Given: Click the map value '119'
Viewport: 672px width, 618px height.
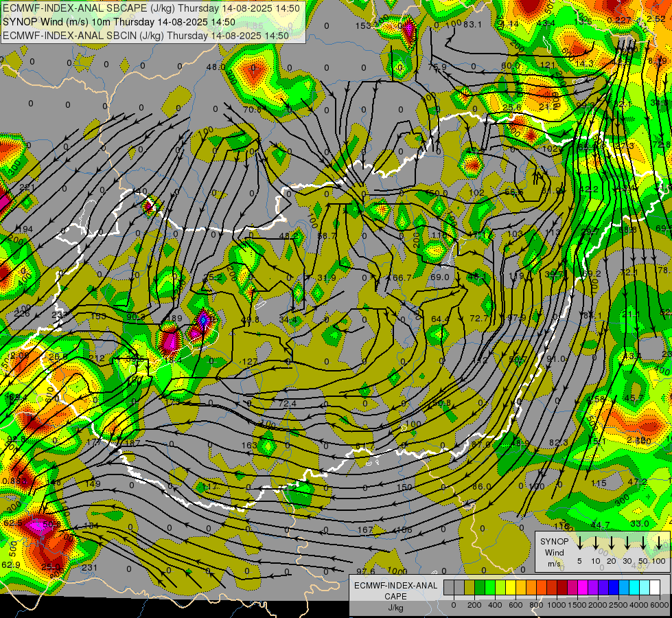Looking at the screenshot, I should (x=516, y=275).
